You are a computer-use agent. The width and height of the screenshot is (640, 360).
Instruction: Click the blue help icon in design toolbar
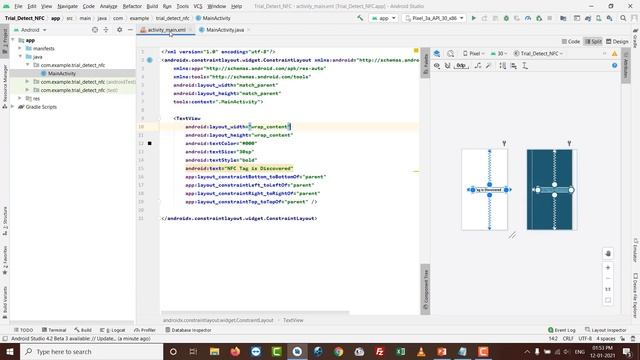(614, 66)
